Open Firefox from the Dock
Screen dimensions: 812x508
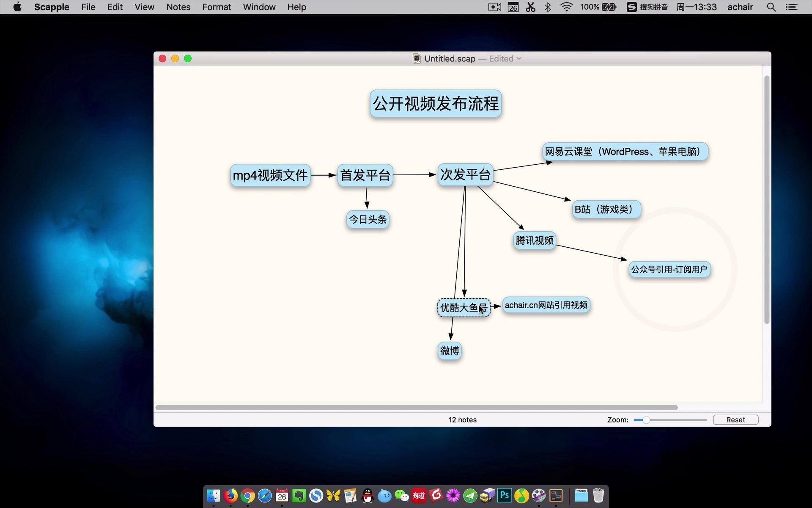230,495
